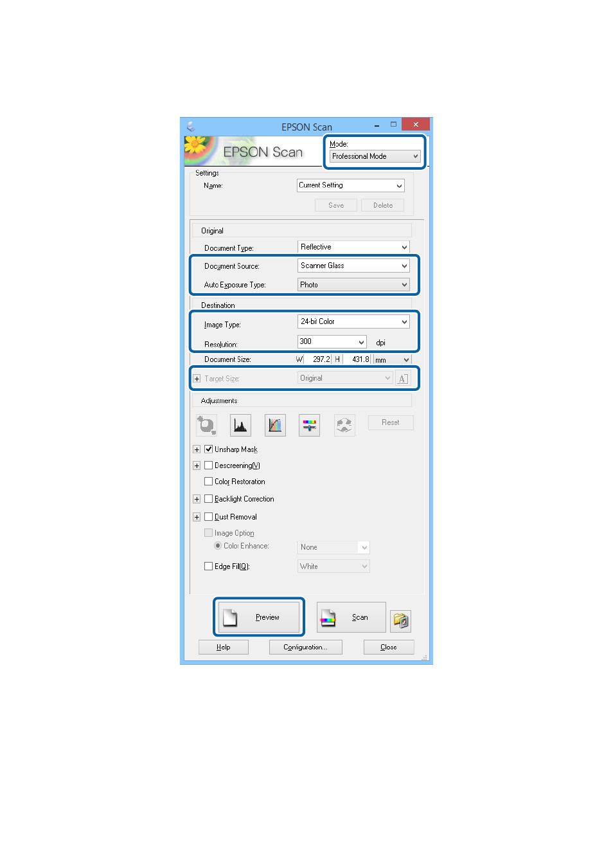Enable the Dust Removal checkbox
613x868 pixels.
pyautogui.click(x=208, y=516)
